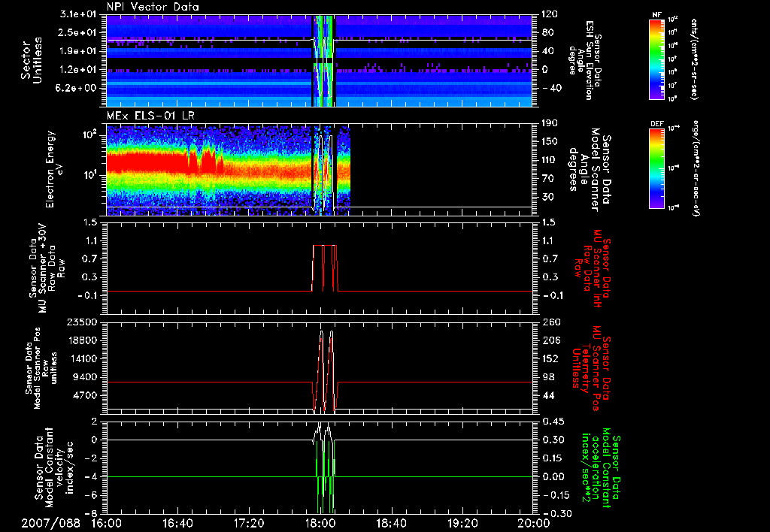Click the green Model Constant acceleration label
The width and height of the screenshot is (770, 532).
601,467
